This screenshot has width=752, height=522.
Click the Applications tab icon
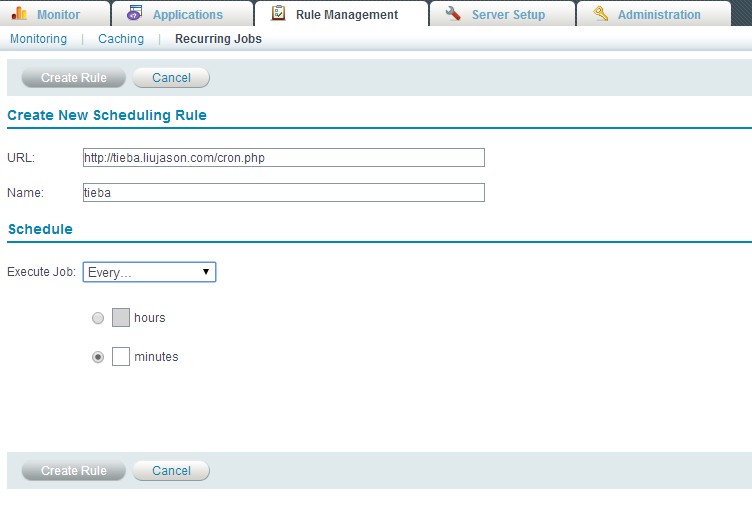coord(135,14)
